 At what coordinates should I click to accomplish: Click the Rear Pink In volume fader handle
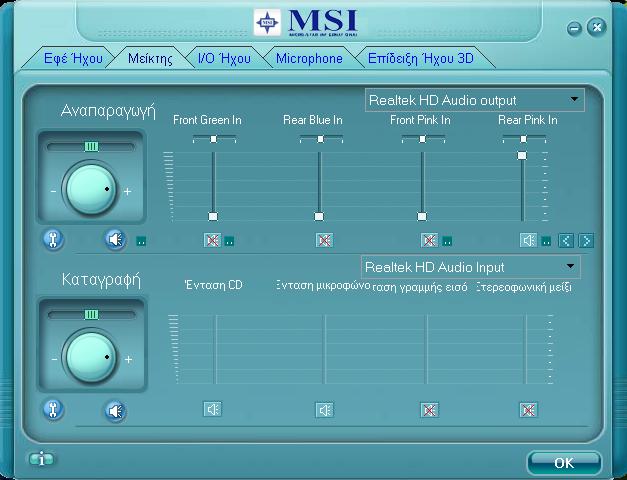coord(522,155)
